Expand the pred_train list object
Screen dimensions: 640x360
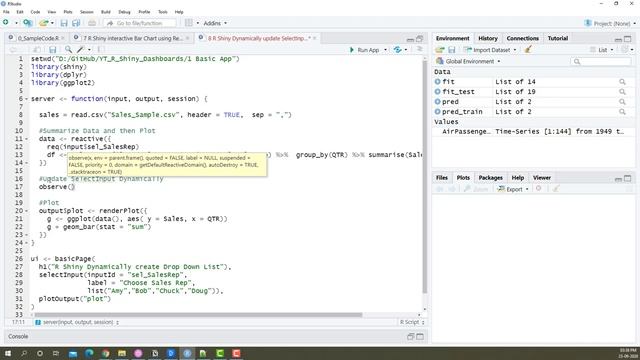point(438,112)
